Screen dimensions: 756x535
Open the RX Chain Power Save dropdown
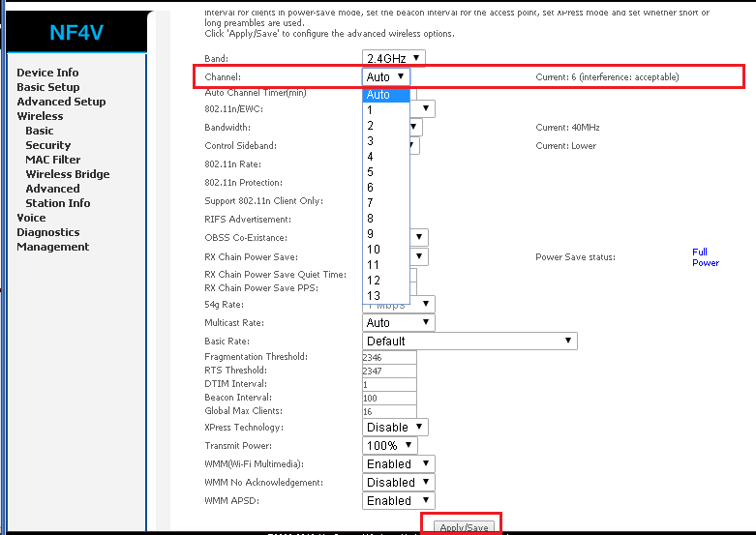[419, 256]
